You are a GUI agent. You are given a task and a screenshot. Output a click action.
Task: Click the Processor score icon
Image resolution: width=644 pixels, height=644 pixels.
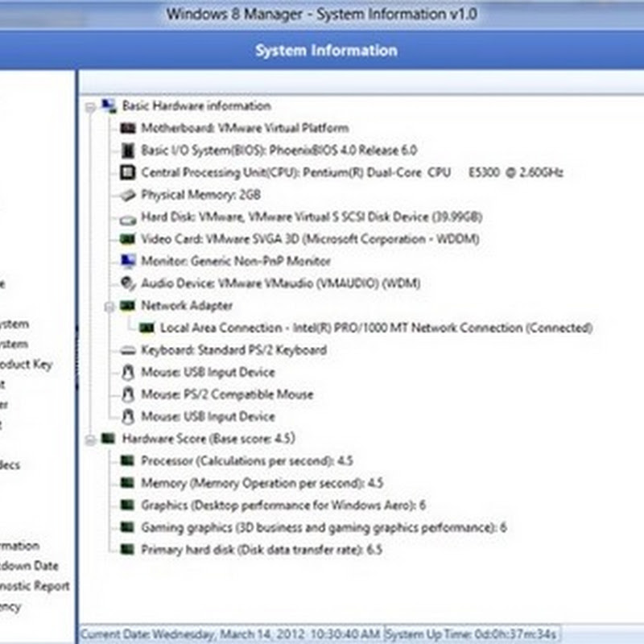127,460
